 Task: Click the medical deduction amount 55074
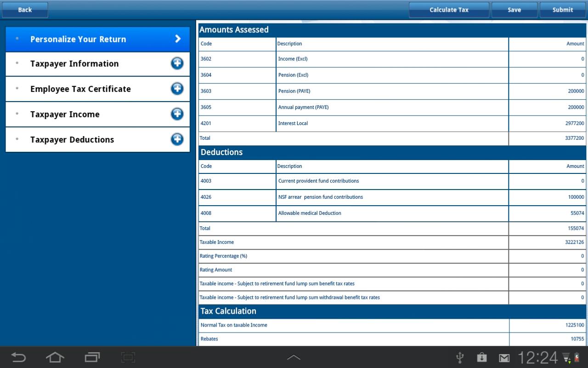(x=577, y=213)
